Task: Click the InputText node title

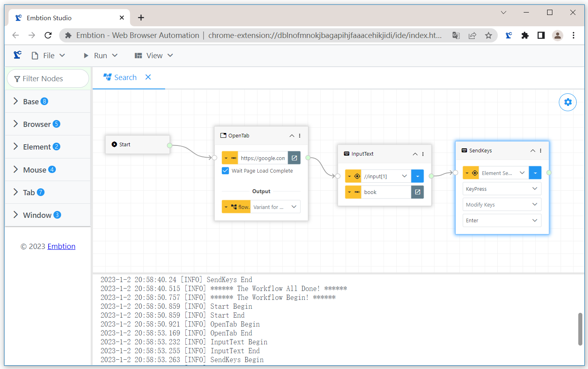Action: pyautogui.click(x=362, y=154)
